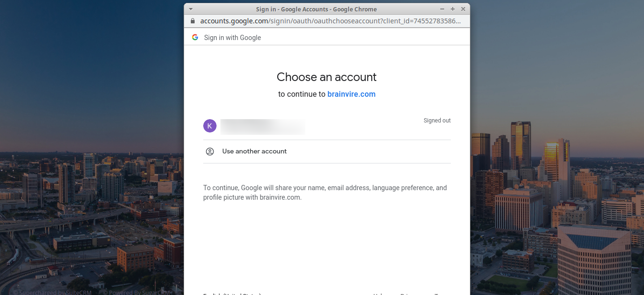This screenshot has width=644, height=295.
Task: Click the Google data sharing notice text
Action: tap(325, 193)
